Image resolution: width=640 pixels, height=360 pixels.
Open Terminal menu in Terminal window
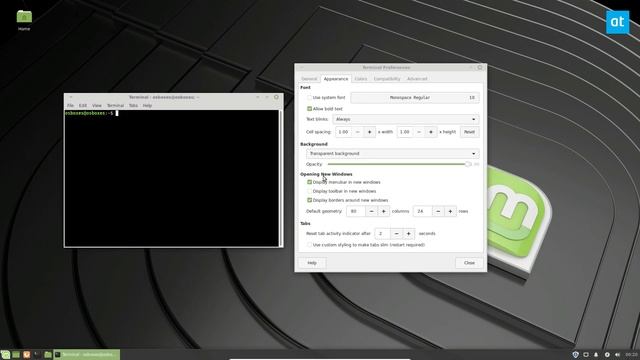pos(115,105)
